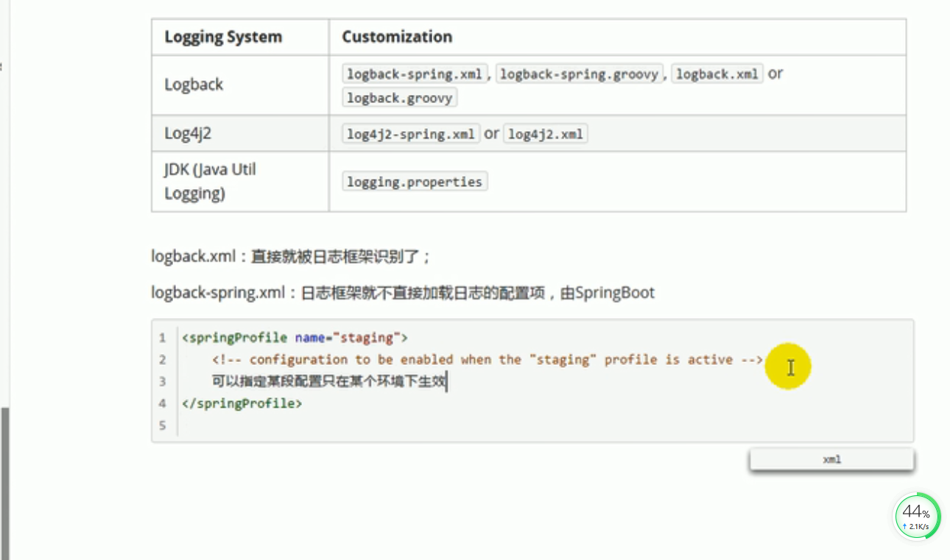Click the xml language selector field

831,459
